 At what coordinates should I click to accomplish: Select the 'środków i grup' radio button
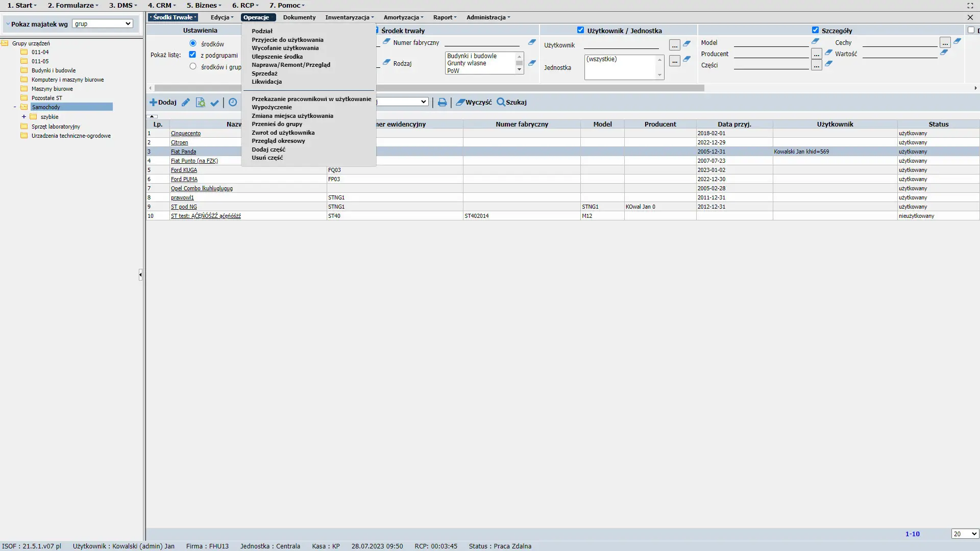coord(193,66)
